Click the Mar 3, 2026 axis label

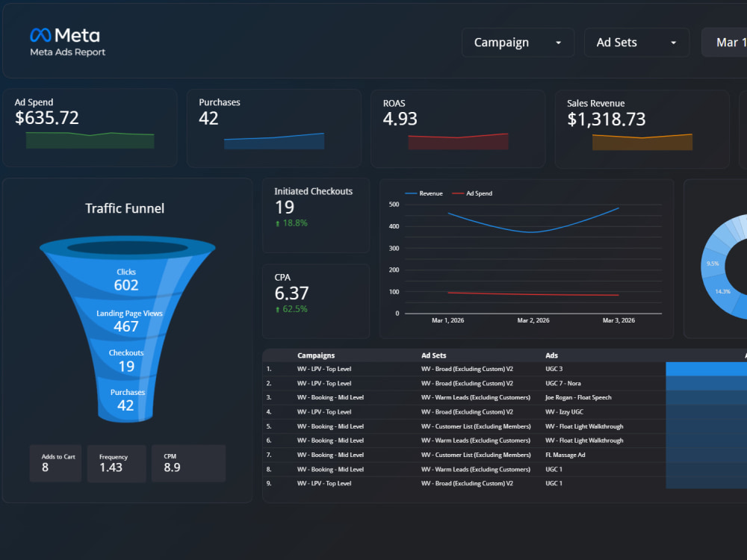point(619,320)
